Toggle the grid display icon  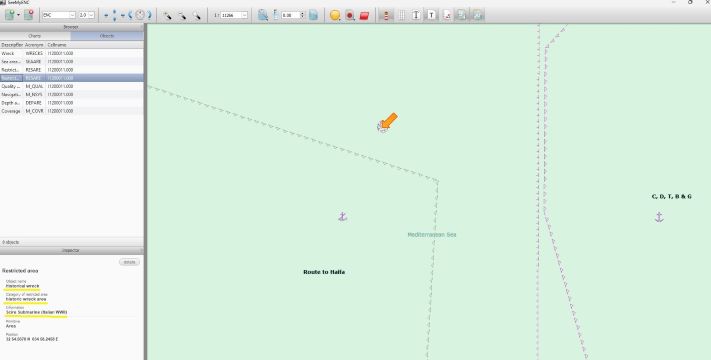click(401, 15)
